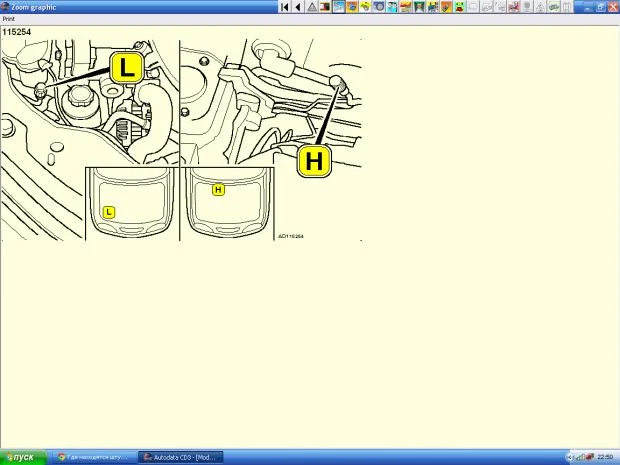
Task: Click the system tray clock
Action: coord(605,457)
